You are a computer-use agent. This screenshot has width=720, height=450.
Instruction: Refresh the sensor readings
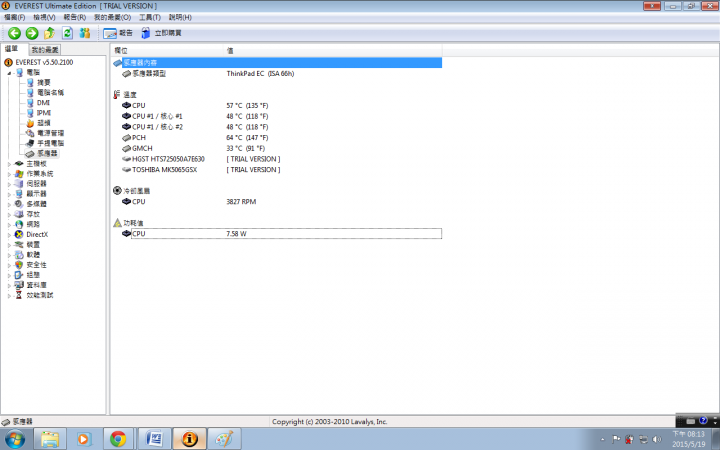[x=67, y=33]
